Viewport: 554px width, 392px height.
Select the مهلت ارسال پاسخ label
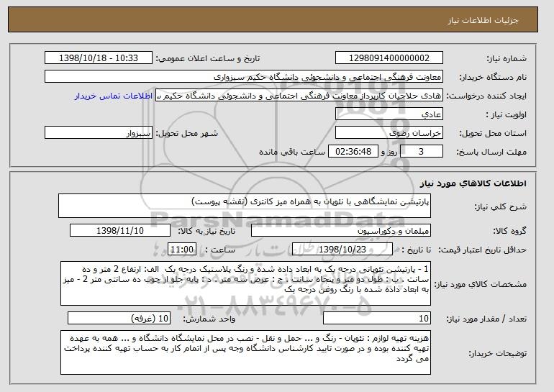[491, 152]
